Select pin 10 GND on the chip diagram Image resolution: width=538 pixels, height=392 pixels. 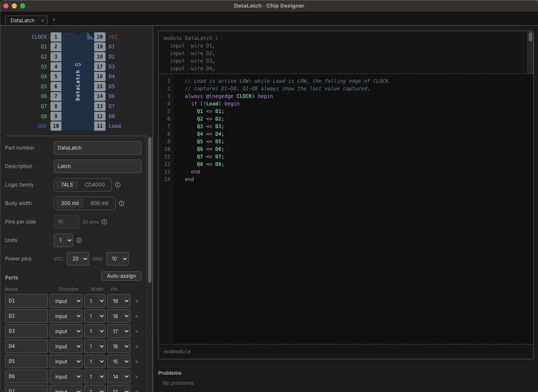(56, 126)
